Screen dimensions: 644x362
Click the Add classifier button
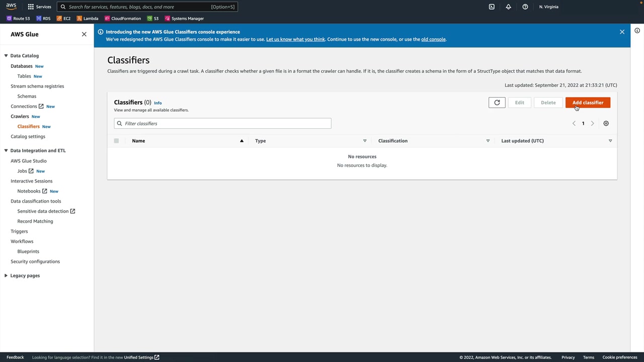(588, 103)
